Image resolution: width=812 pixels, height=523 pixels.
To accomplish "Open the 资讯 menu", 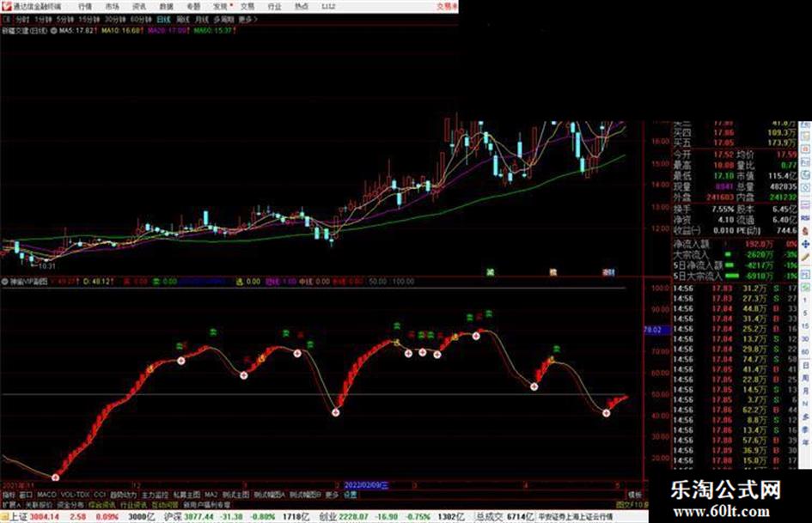I will point(139,7).
